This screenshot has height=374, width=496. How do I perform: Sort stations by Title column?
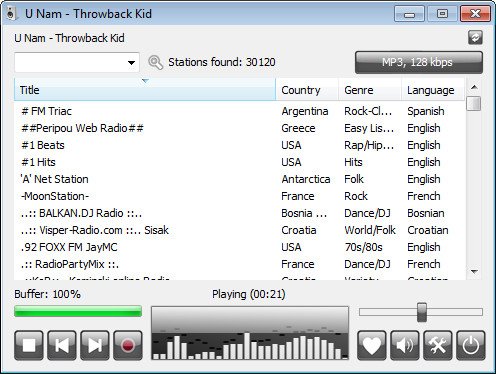tap(145, 90)
